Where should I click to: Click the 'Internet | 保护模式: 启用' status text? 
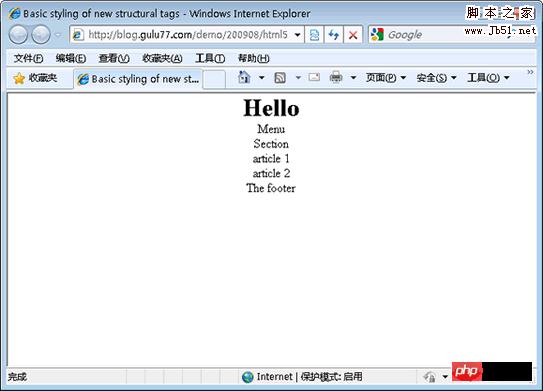tap(309, 377)
